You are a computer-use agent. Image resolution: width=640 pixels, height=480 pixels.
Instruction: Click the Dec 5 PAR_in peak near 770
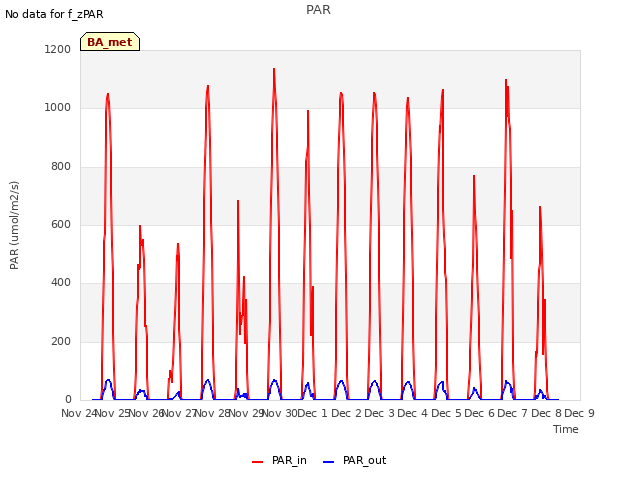(x=474, y=176)
